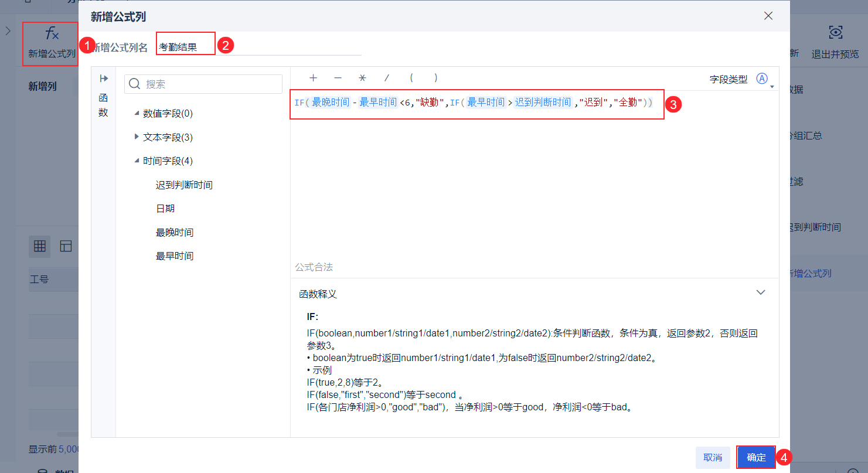Select the 最晚时间 field
The width and height of the screenshot is (868, 473).
175,233
